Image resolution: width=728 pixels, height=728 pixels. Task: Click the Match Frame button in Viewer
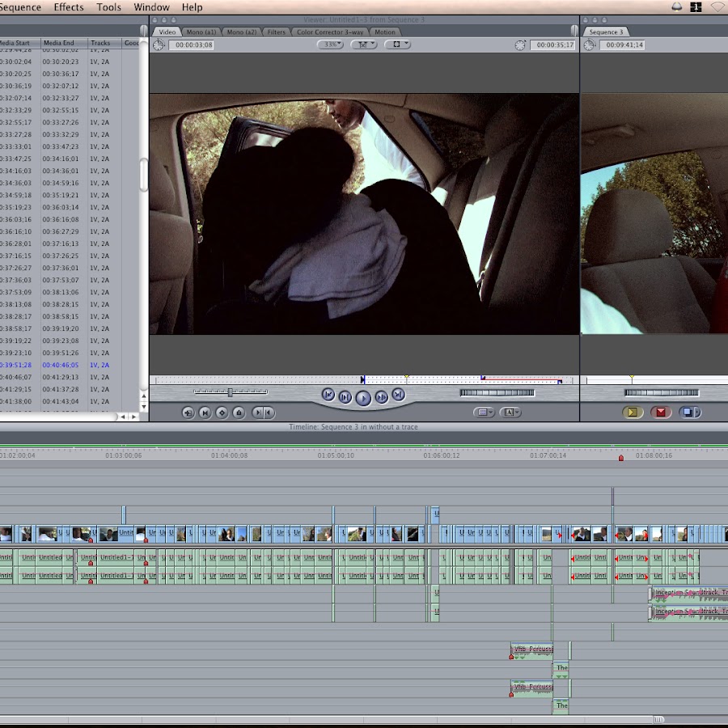coord(188,413)
